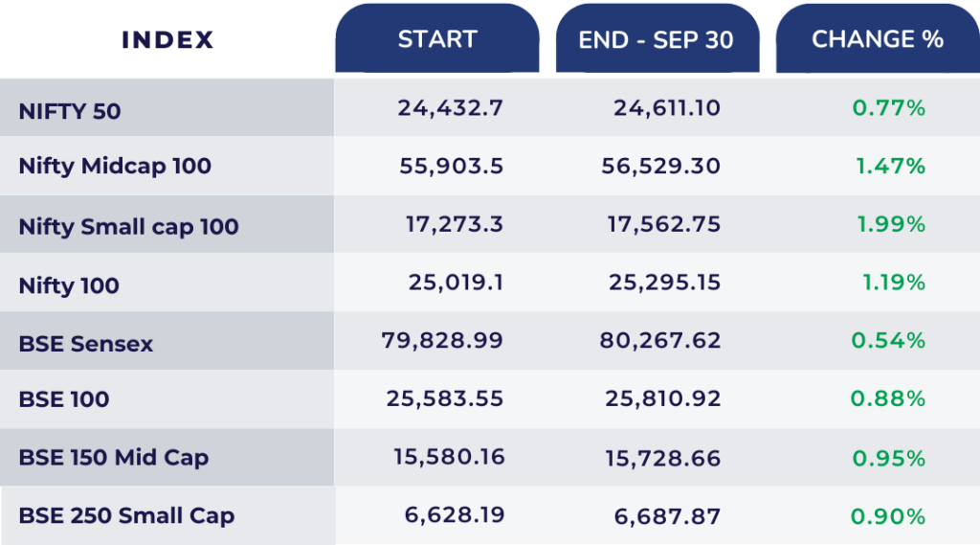
Task: Select the 0.90% change value
Action: point(888,516)
